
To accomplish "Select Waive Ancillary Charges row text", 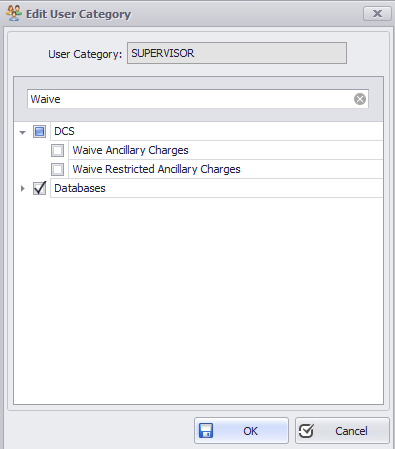I will click(131, 150).
